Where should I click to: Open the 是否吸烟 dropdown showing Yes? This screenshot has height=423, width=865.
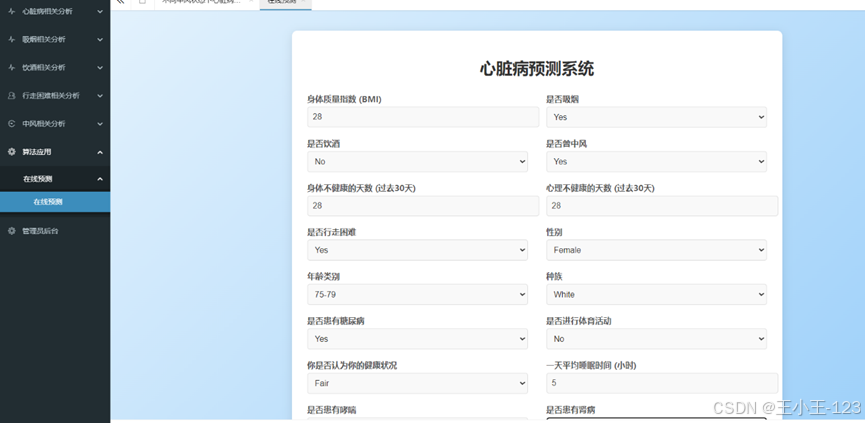click(656, 117)
